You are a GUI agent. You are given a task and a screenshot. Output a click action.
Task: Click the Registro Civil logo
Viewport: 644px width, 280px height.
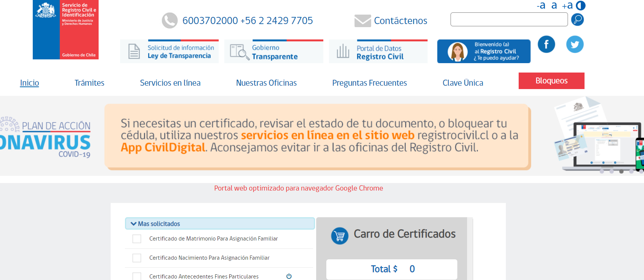click(x=65, y=30)
